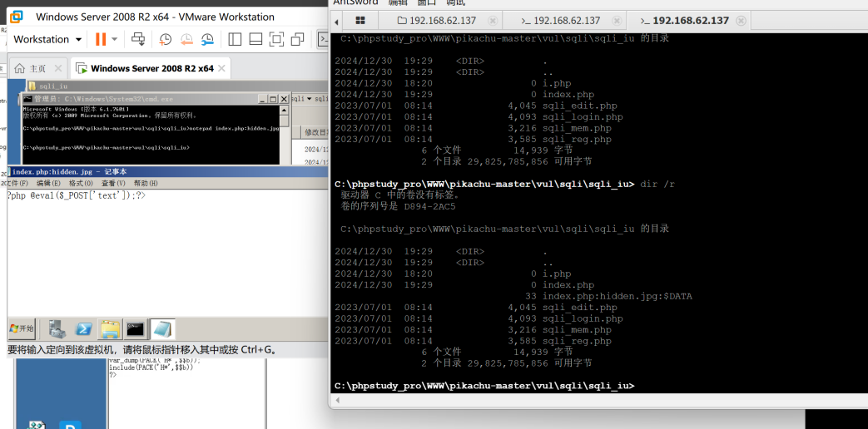Image resolution: width=868 pixels, height=429 pixels.
Task: Expand the sqli breadcrumb dropdown arrow
Action: pos(310,98)
